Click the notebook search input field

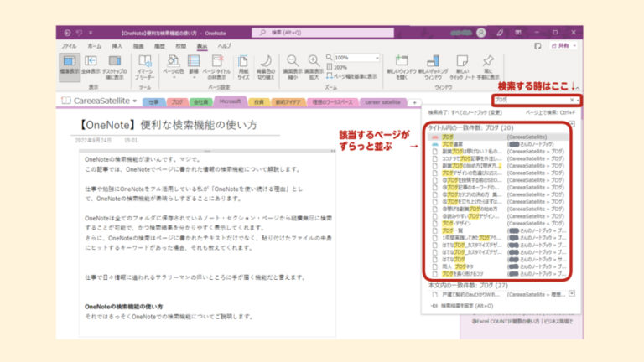pos(531,100)
